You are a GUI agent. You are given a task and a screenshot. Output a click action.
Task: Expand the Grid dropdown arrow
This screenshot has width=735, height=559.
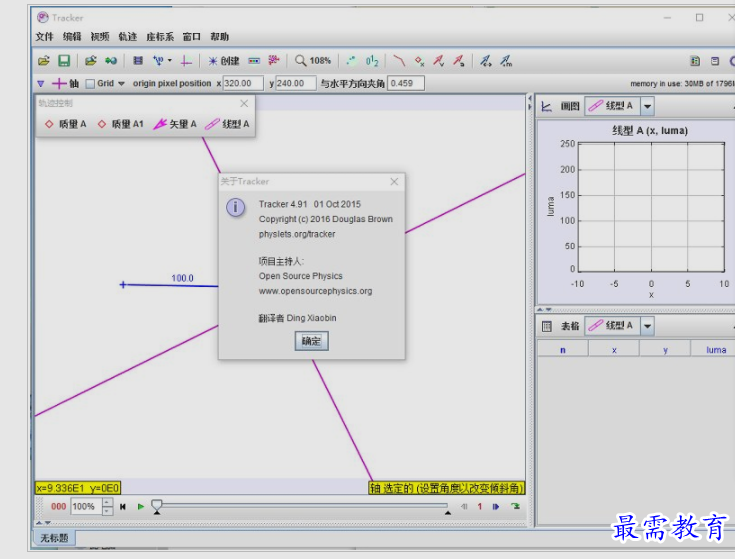tap(121, 83)
